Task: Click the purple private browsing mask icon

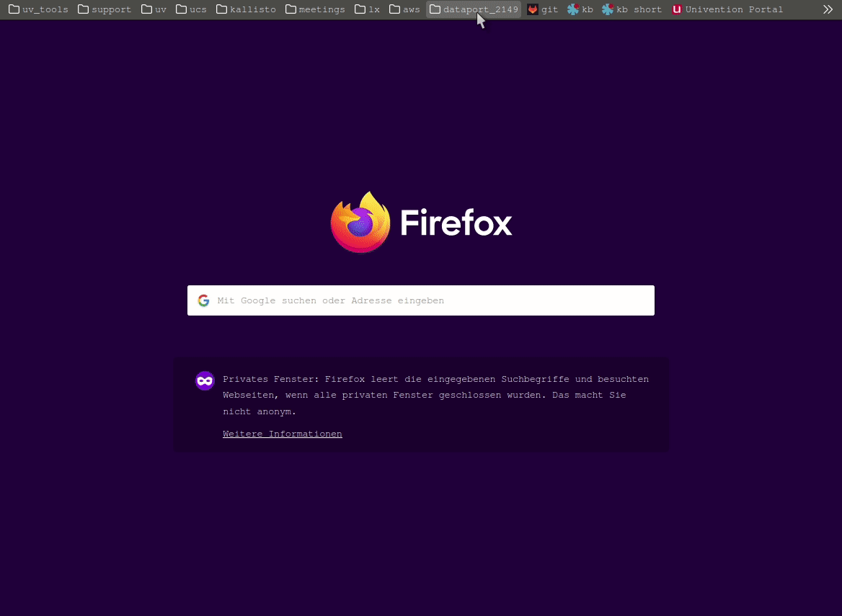Action: (205, 380)
